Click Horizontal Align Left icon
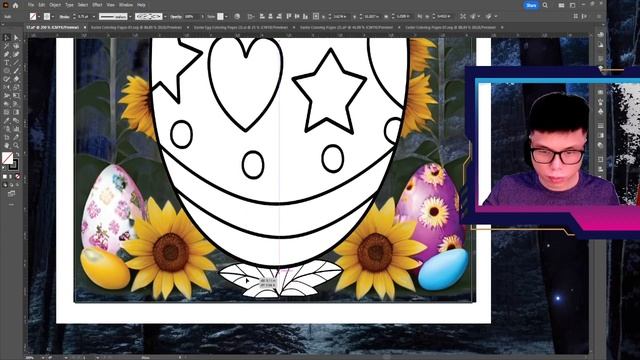The height and width of the screenshot is (360, 640). point(262,16)
